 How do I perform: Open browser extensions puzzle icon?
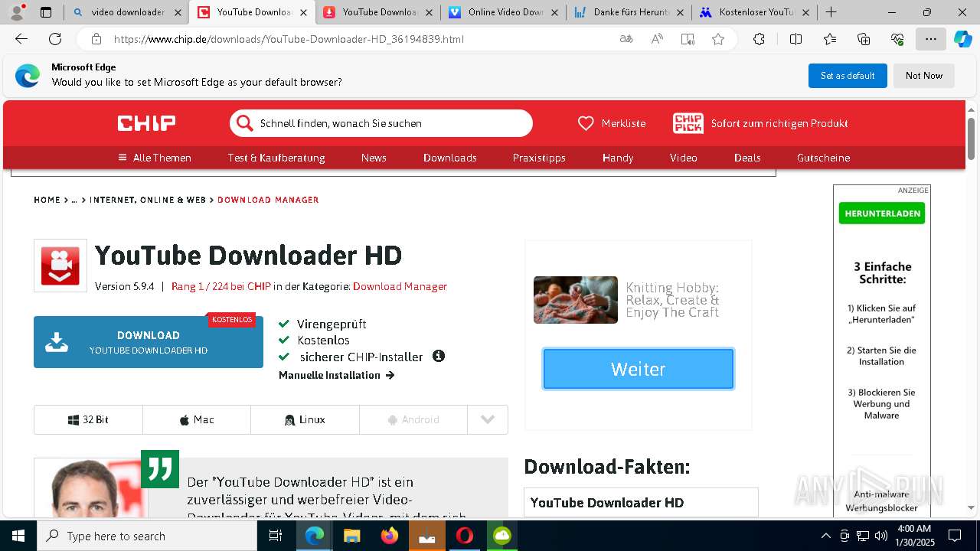[759, 39]
